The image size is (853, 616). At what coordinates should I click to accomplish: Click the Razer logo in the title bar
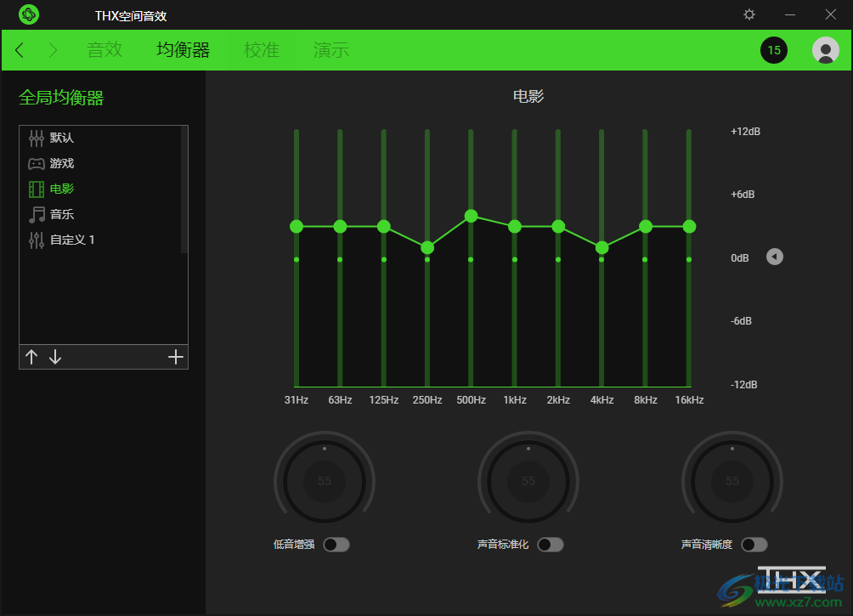coord(28,14)
